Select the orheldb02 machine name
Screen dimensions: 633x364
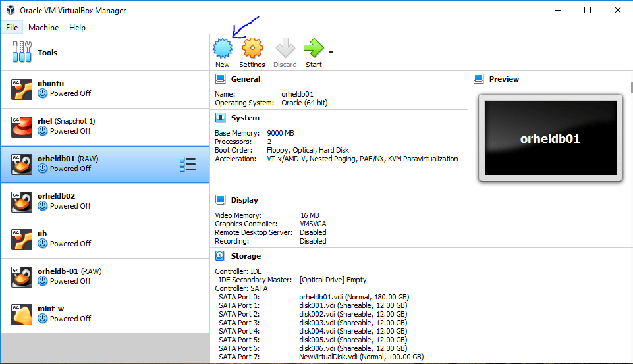pos(56,196)
